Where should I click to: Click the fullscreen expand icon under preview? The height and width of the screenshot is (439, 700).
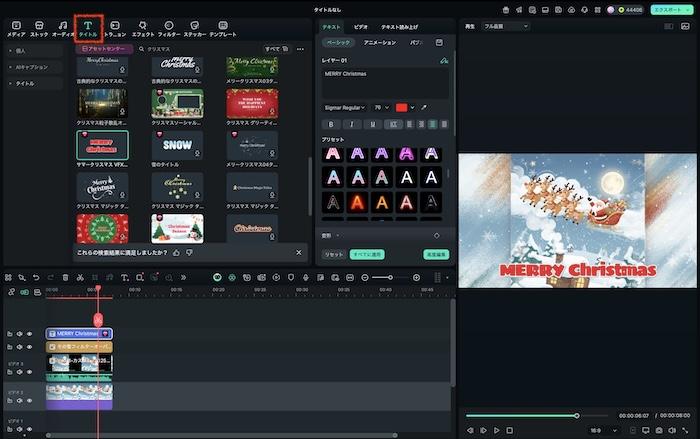pos(685,430)
